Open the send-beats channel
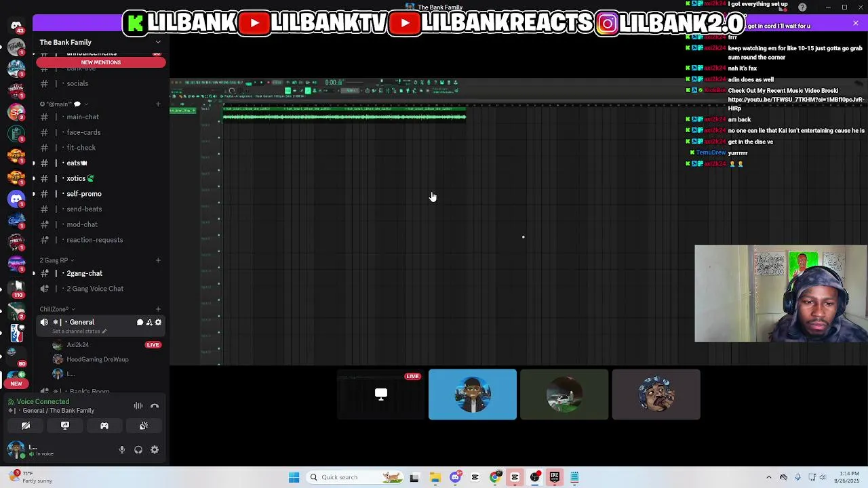Image resolution: width=868 pixels, height=488 pixels. [100, 209]
